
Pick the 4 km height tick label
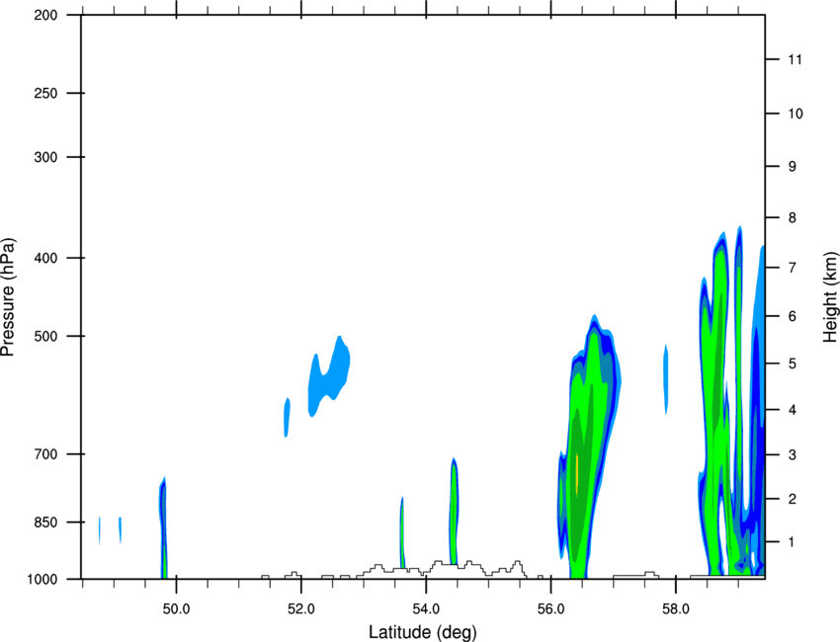click(792, 410)
